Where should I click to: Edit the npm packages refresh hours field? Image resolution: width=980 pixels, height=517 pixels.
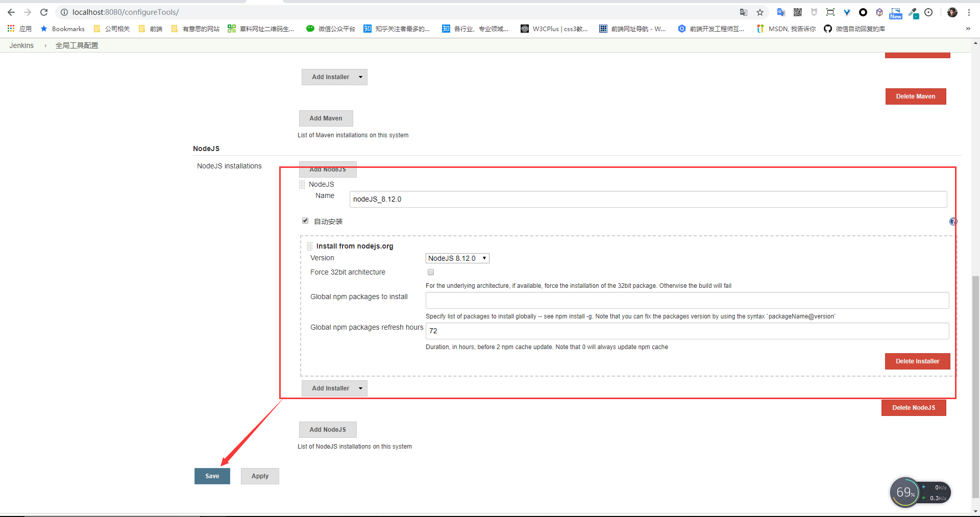pos(688,331)
